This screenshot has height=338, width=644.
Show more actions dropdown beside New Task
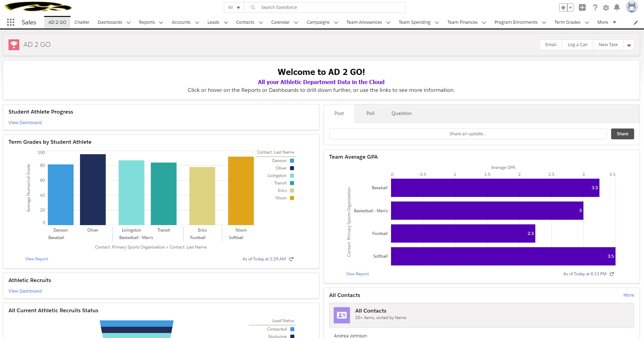point(629,45)
